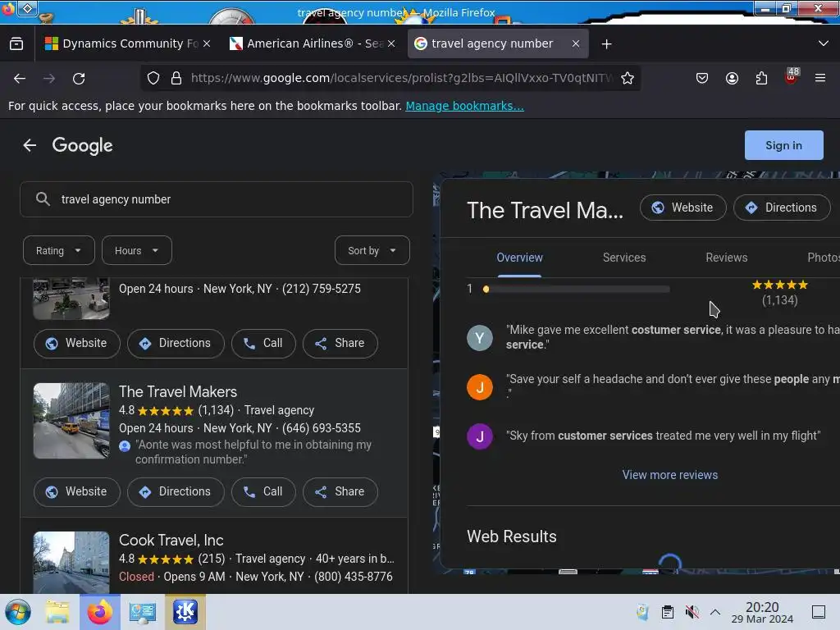
Task: Click Share under The Travel Makers listing
Action: point(340,492)
